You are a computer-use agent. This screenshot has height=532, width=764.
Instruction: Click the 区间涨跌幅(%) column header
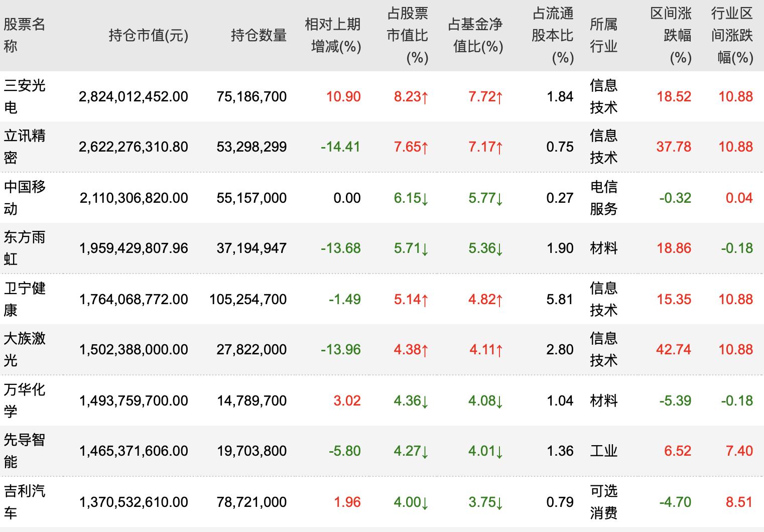(x=671, y=35)
